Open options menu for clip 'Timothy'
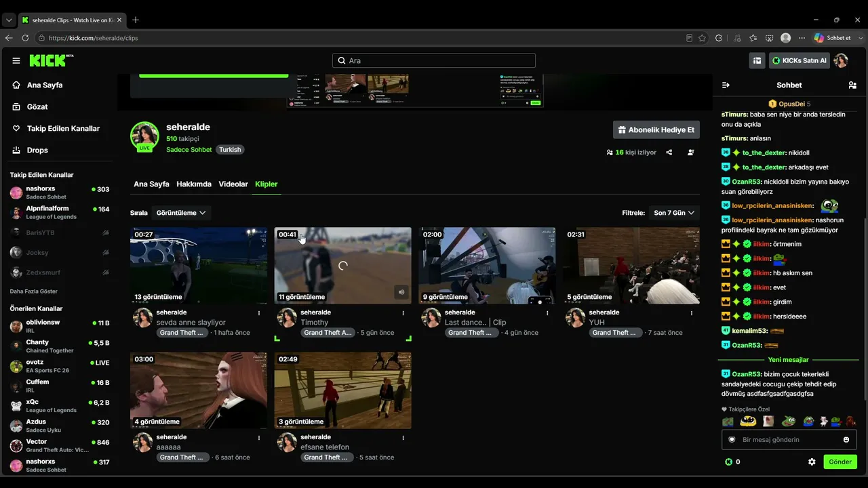This screenshot has width=868, height=488. click(403, 313)
